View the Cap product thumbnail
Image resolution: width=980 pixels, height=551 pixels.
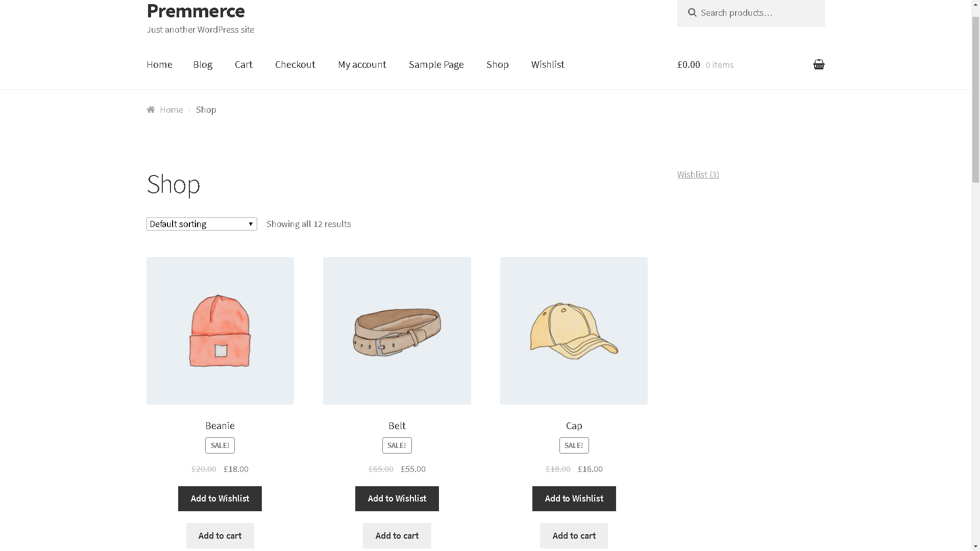[574, 331]
